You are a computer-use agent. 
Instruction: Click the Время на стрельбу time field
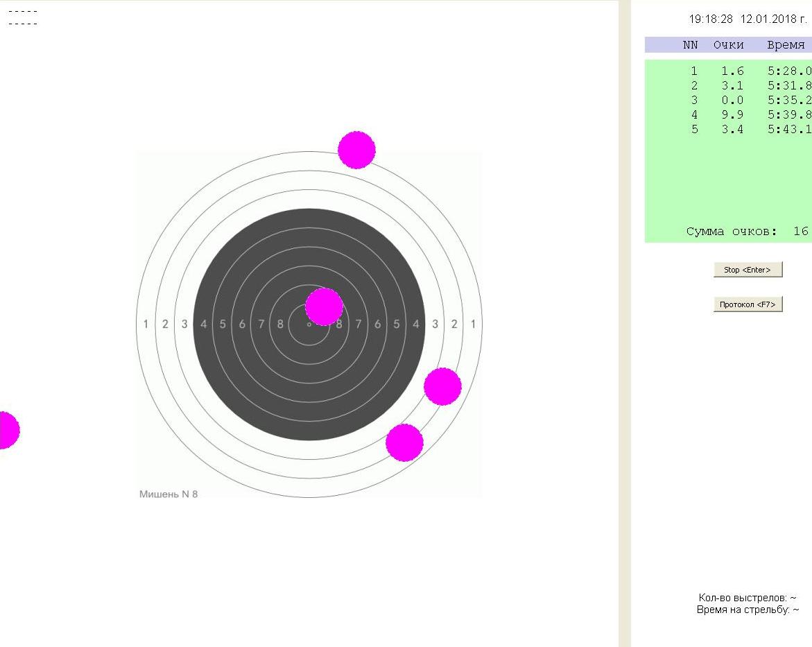747,610
